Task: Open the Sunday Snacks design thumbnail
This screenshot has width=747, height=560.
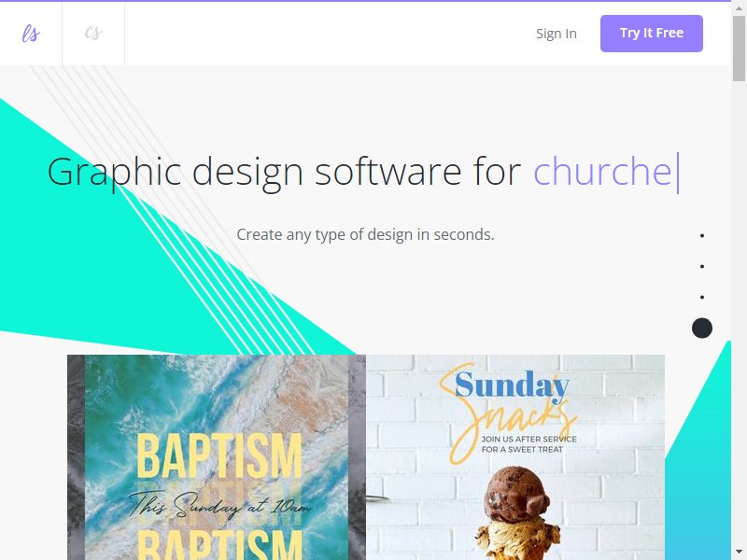Action: tap(515, 457)
